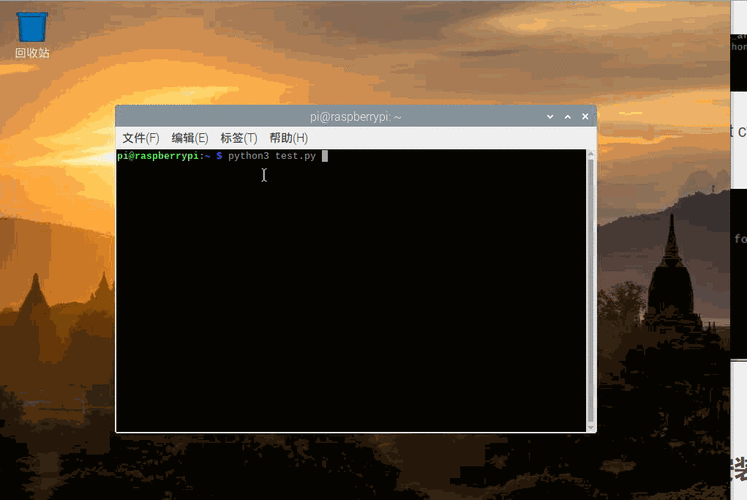Viewport: 747px width, 500px height.
Task: Click the scrollbar down arrow in terminal
Action: (x=591, y=428)
